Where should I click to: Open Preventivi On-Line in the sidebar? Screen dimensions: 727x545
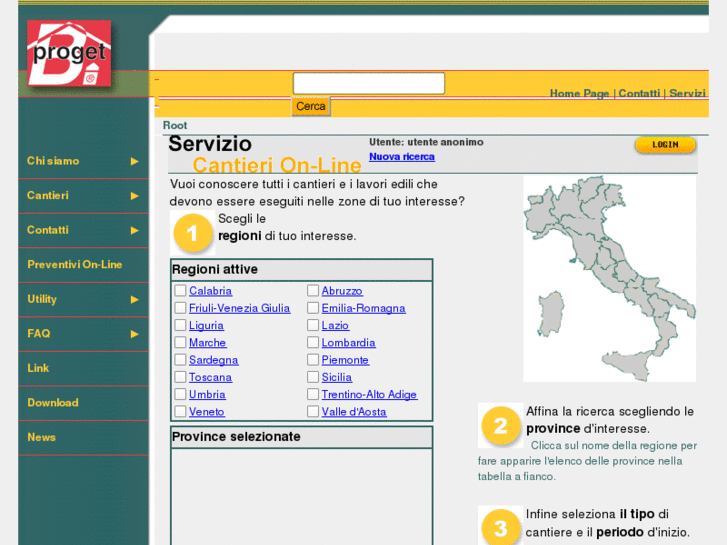[x=75, y=264]
